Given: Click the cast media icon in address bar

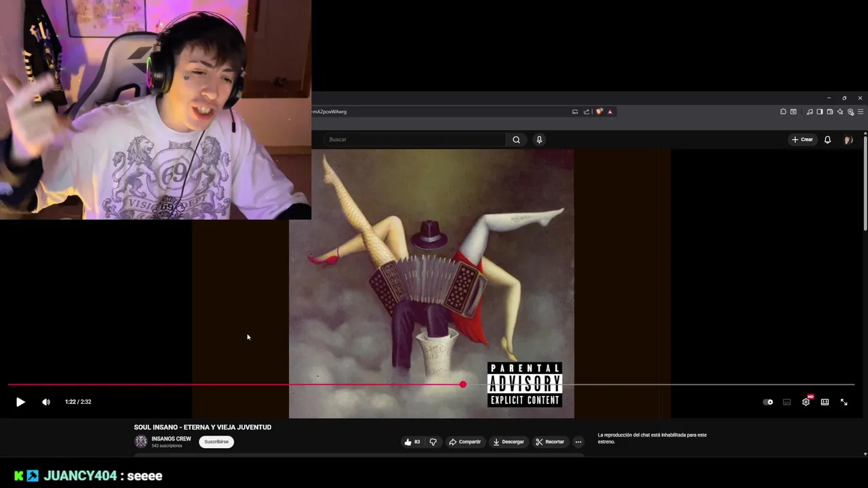Looking at the screenshot, I should (x=575, y=112).
